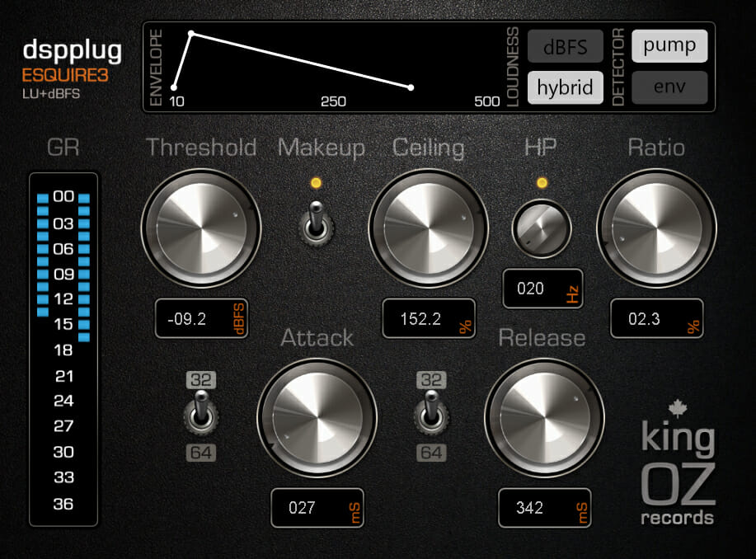The image size is (756, 559).
Task: Switch detector to env mode
Action: click(669, 87)
